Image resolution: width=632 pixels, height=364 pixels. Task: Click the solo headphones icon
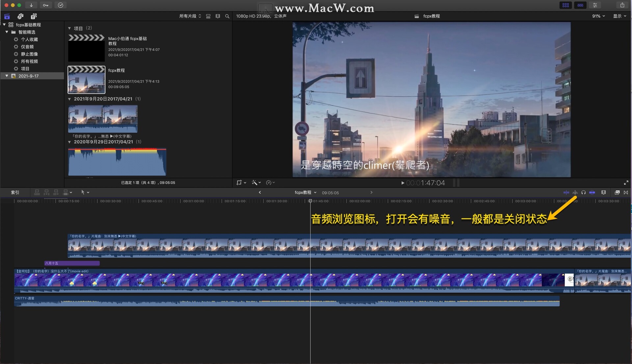[583, 192]
